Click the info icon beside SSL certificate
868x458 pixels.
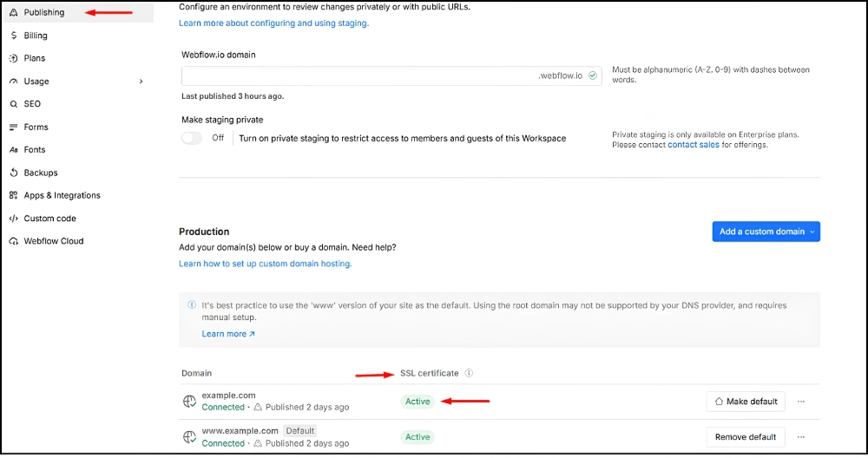[469, 373]
